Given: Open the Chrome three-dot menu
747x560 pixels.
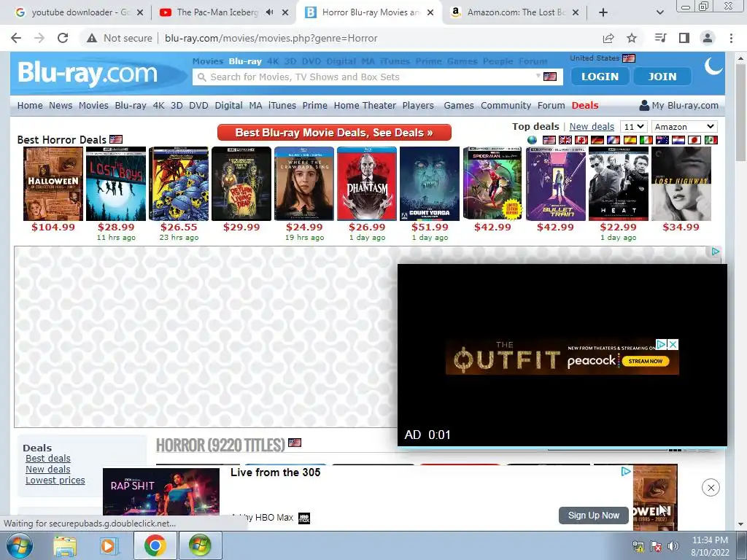Looking at the screenshot, I should (731, 38).
